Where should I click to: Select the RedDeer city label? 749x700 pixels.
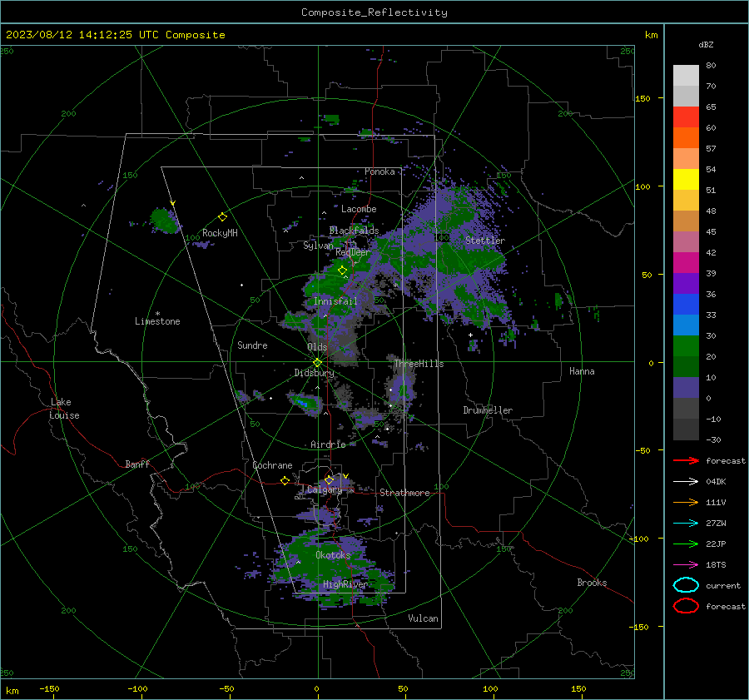coord(353,252)
